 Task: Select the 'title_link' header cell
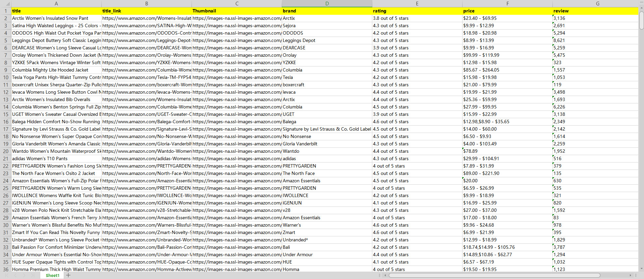click(147, 11)
